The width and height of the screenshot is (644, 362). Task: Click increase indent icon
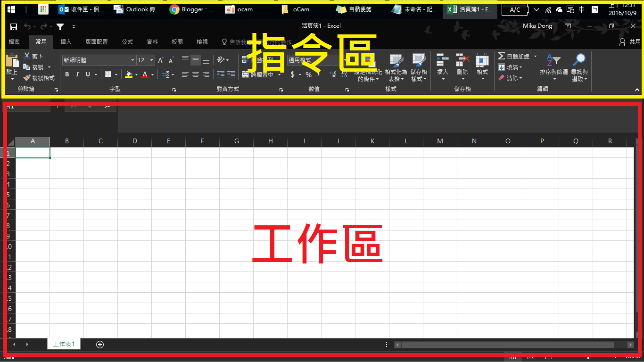[231, 74]
